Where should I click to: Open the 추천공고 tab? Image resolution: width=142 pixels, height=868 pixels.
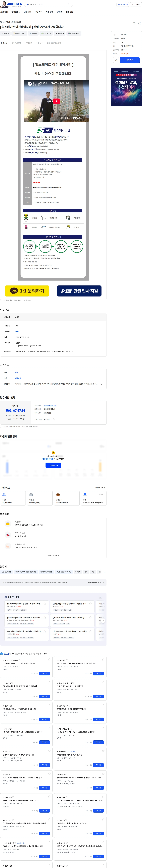pyautogui.click(x=39, y=43)
